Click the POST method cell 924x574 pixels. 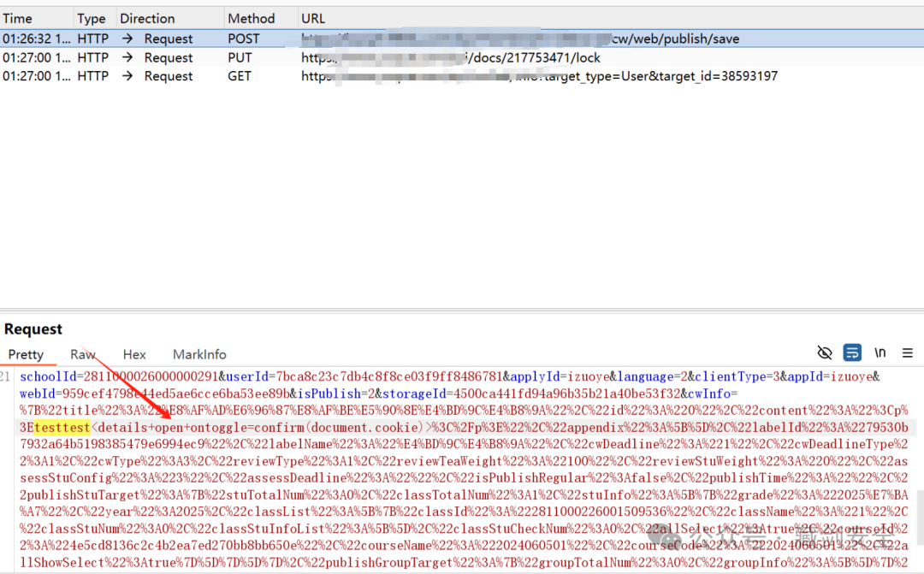click(x=244, y=38)
